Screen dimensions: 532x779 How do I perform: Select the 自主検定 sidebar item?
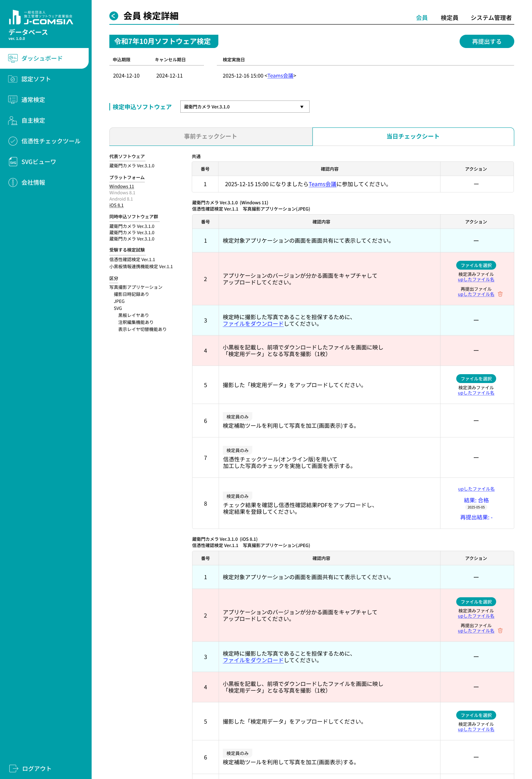33,120
